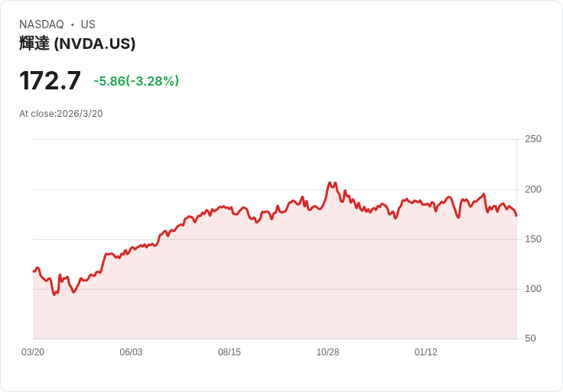Viewport: 563px width, 392px height.
Task: Click the 100 price axis label
Action: 532,289
